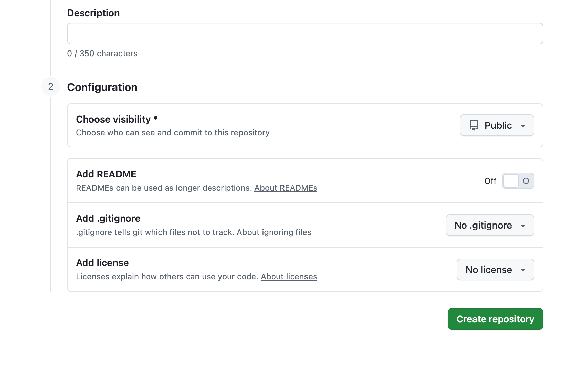This screenshot has width=588, height=384.
Task: Click the caret arrow beside No license
Action: [x=523, y=270]
